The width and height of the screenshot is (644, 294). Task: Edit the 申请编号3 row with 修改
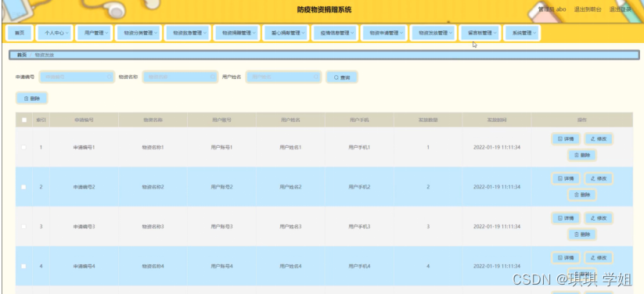pyautogui.click(x=599, y=218)
